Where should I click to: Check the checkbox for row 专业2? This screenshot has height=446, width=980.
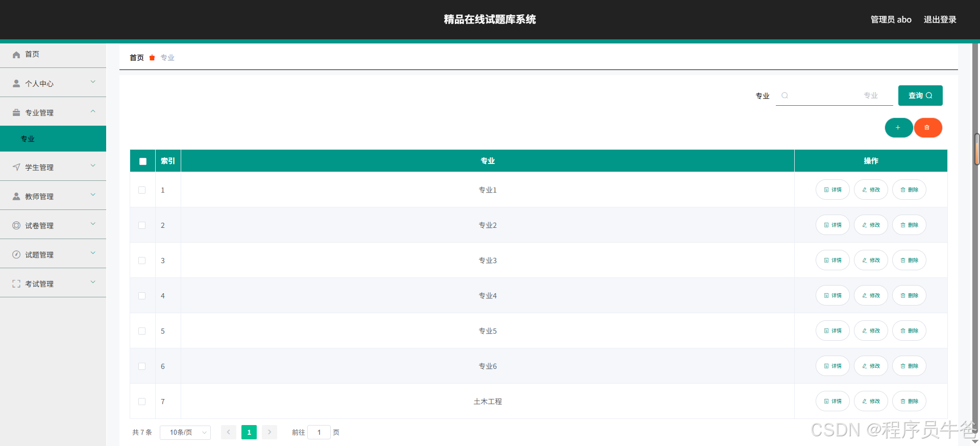coord(142,225)
